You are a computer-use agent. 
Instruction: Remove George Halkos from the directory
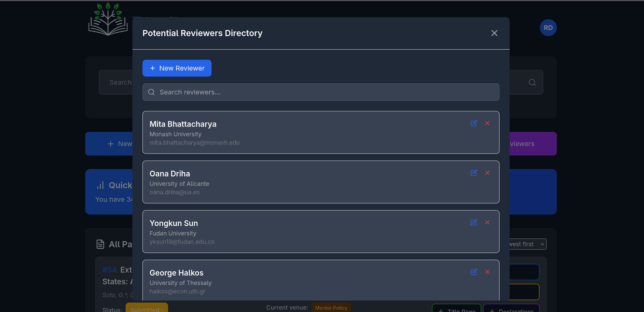click(487, 272)
